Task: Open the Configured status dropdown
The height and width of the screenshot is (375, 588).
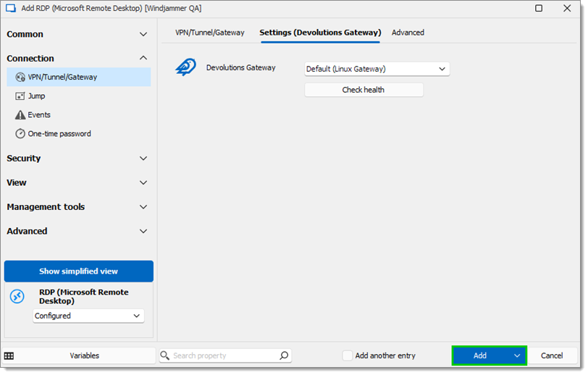Action: pos(88,316)
